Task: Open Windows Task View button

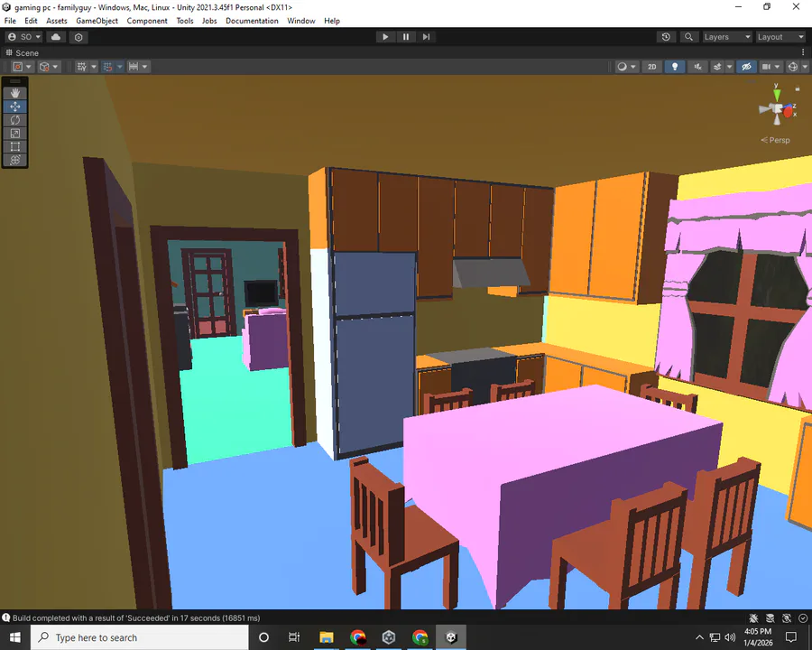Action: (294, 637)
